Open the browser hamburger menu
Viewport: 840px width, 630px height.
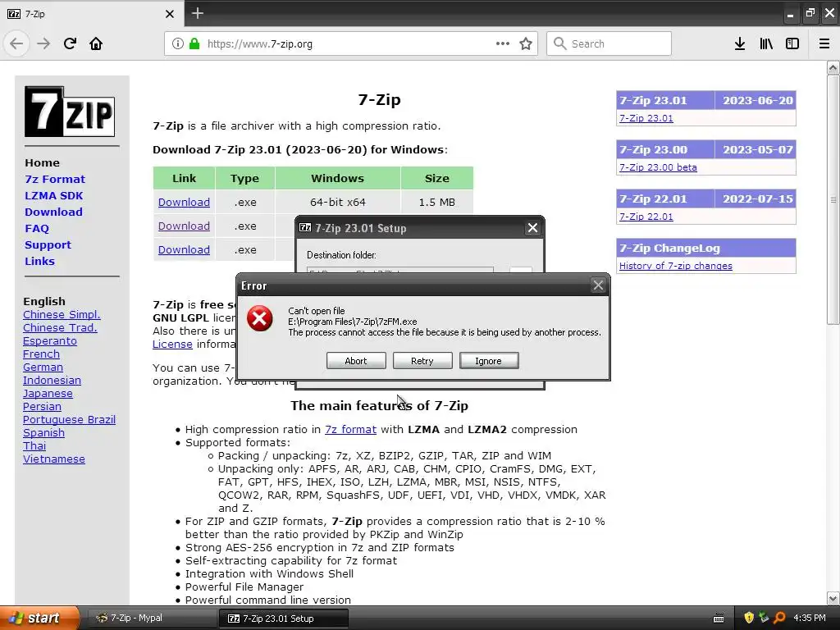824,43
